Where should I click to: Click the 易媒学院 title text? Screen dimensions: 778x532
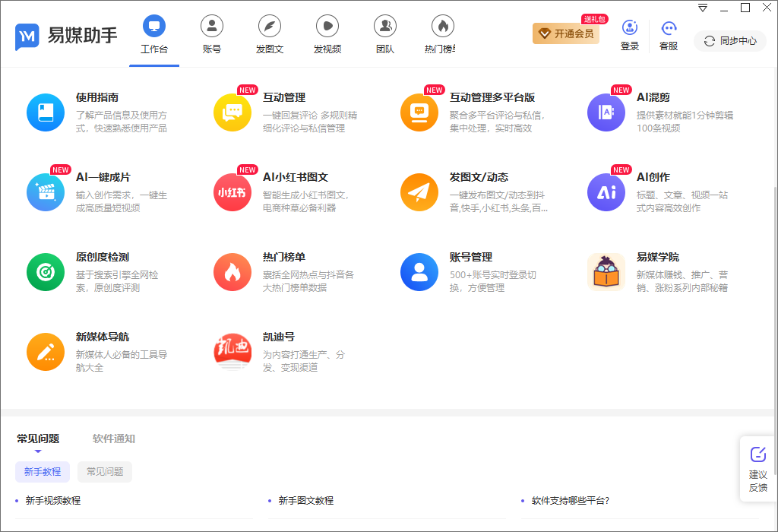(x=658, y=257)
